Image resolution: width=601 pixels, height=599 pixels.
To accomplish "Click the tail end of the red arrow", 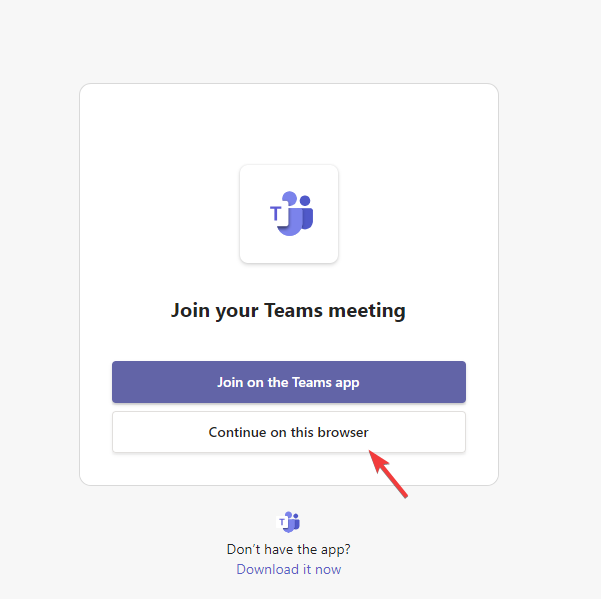I will pos(406,496).
